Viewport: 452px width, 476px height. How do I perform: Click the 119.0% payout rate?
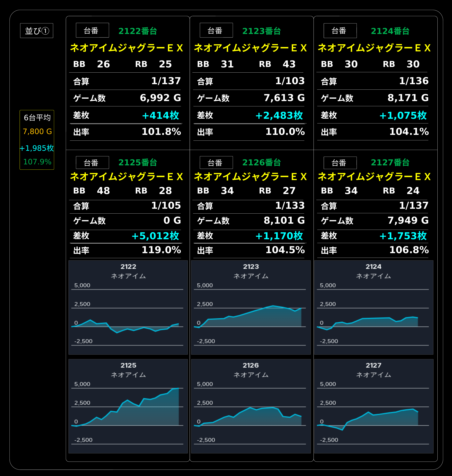[x=161, y=250]
